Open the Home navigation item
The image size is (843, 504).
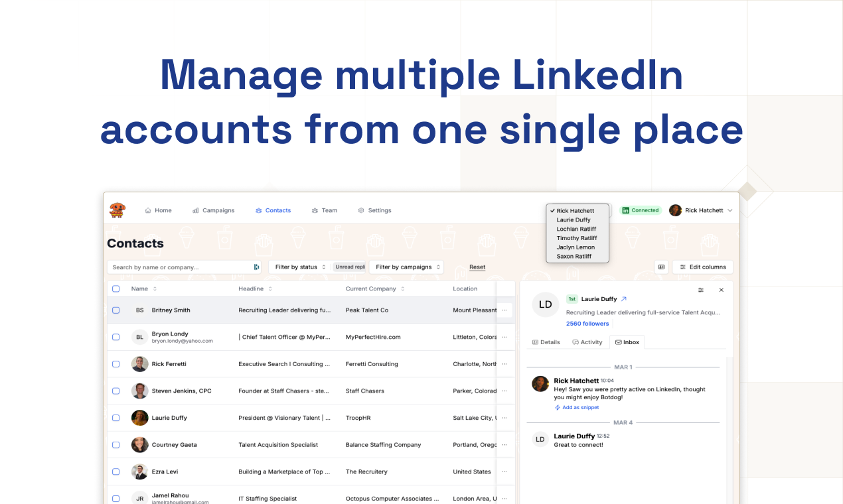(x=158, y=210)
